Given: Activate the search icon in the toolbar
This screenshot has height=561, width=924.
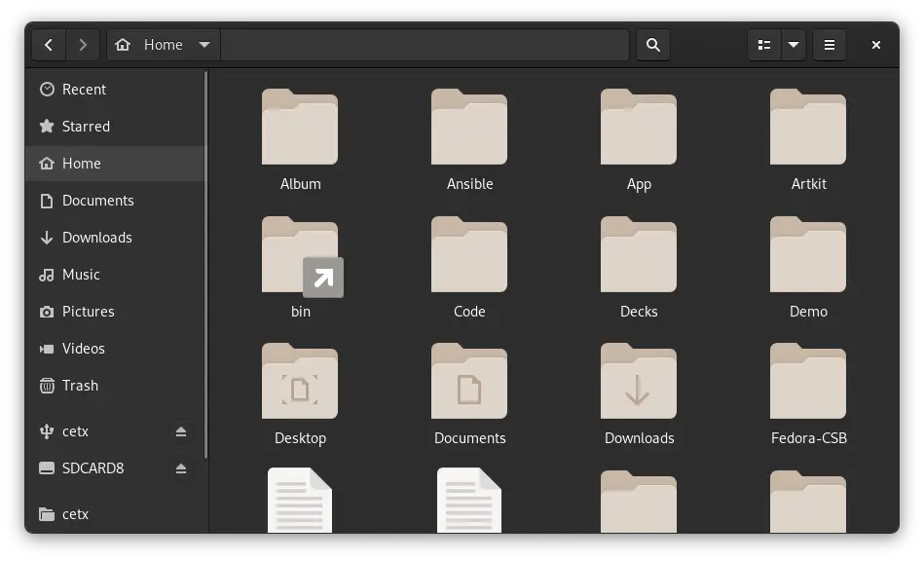Looking at the screenshot, I should [x=652, y=44].
